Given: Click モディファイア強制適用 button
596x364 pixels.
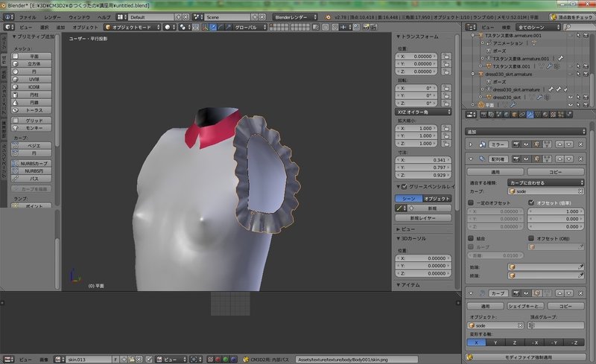Looking at the screenshot, I should coord(525,357).
